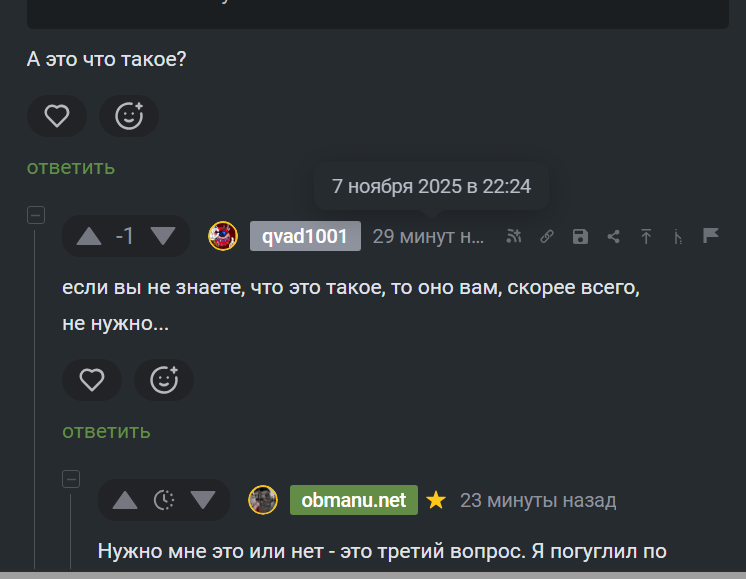
Task: Add emoji reaction to the top comment
Action: [129, 116]
